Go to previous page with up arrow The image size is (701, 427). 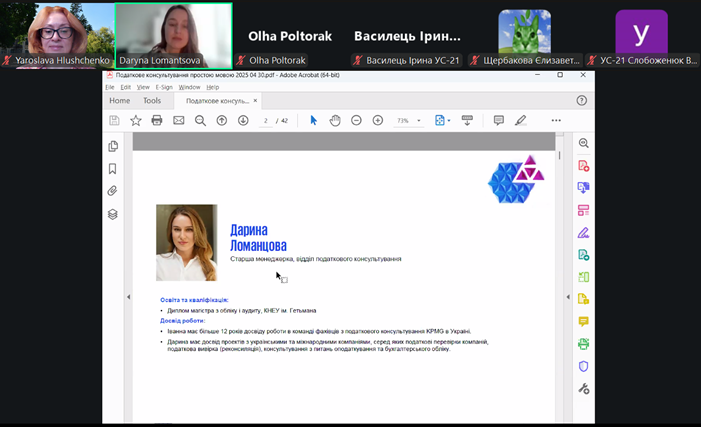click(x=222, y=121)
